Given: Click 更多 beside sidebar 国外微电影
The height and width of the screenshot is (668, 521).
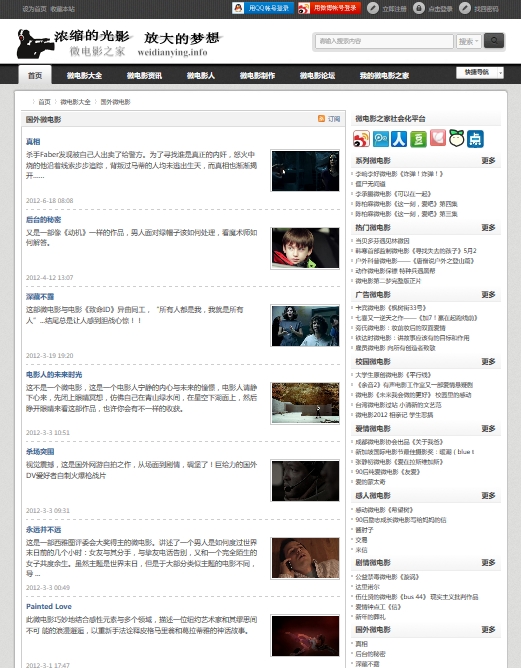Looking at the screenshot, I should 488,629.
